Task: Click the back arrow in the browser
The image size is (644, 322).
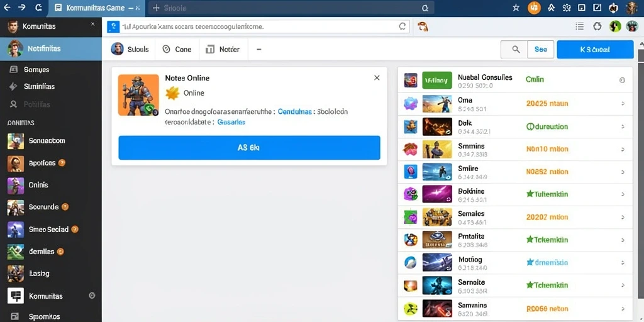Action: coord(7,8)
